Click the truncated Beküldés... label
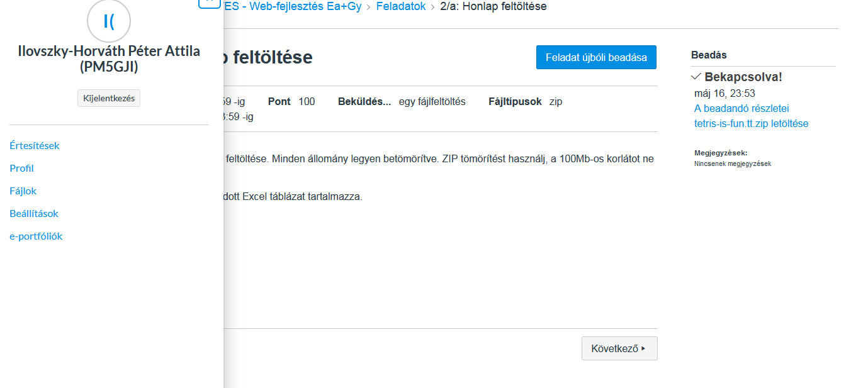The width and height of the screenshot is (868, 388). pos(364,101)
